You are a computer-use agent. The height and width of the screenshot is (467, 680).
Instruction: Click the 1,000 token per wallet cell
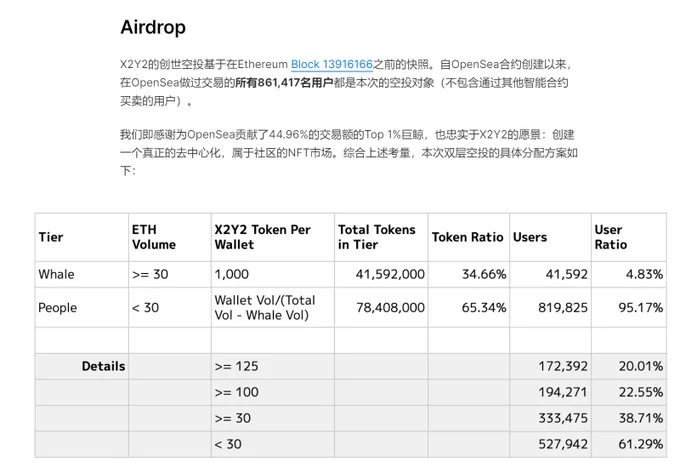273,274
